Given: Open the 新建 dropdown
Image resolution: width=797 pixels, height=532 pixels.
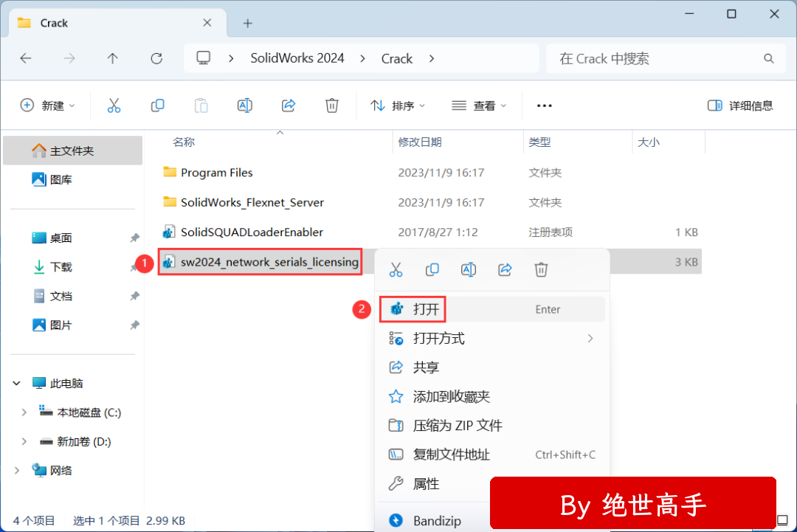Looking at the screenshot, I should pyautogui.click(x=47, y=106).
